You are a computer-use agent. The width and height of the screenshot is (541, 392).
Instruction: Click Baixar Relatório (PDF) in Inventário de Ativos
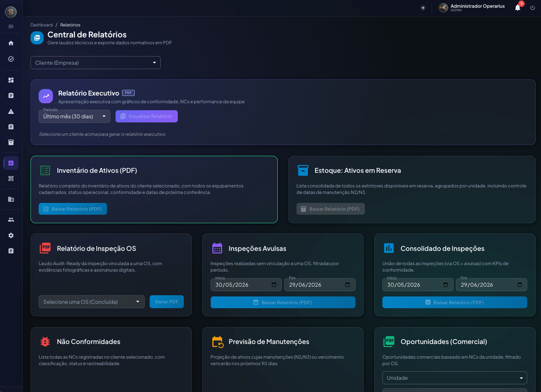point(73,209)
